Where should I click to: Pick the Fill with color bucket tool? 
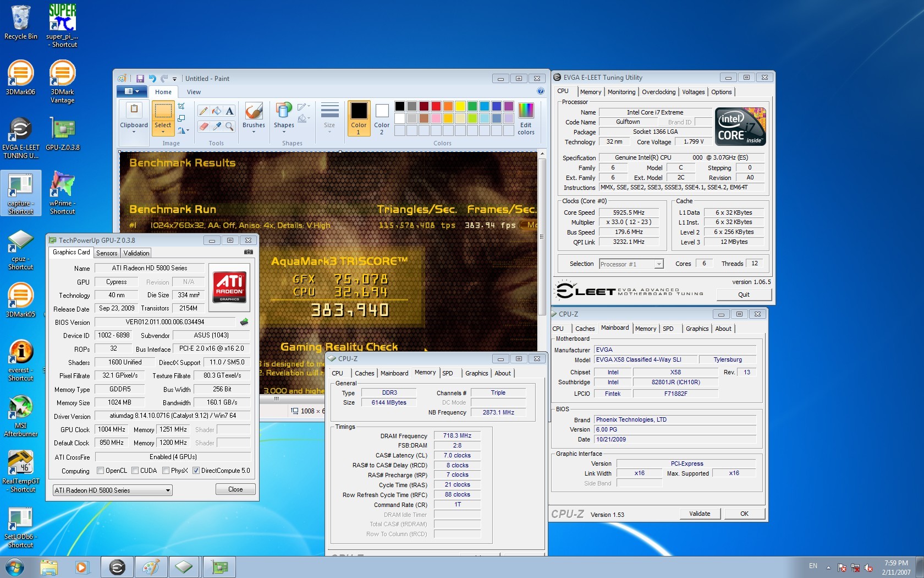pyautogui.click(x=217, y=111)
